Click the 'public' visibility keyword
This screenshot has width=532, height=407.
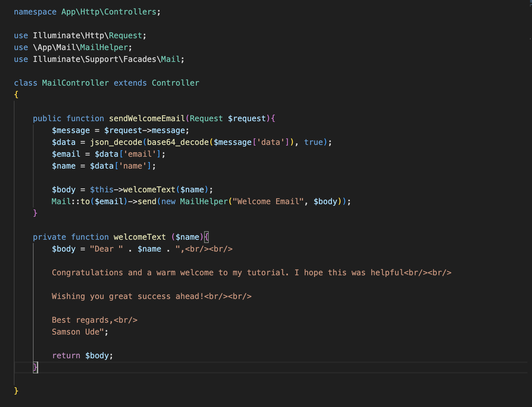click(47, 119)
